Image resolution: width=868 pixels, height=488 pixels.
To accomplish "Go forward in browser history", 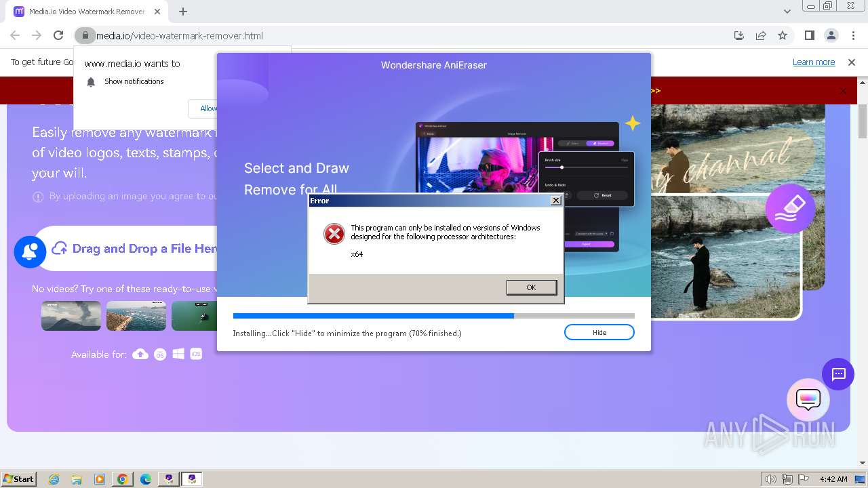I will coord(37,35).
